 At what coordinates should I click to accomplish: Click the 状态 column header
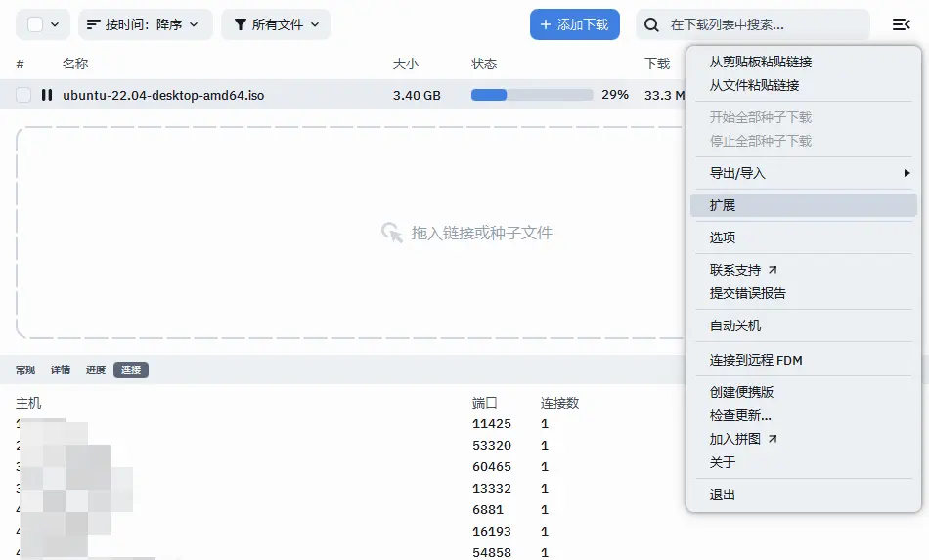click(484, 64)
